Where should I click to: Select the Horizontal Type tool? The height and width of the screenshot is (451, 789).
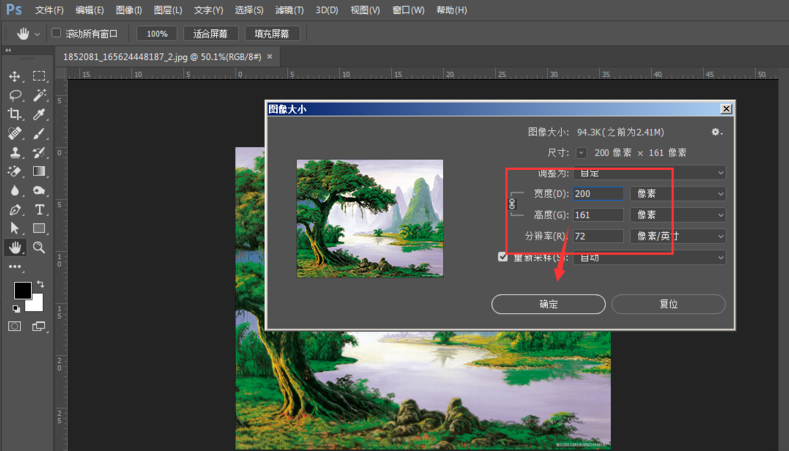39,209
